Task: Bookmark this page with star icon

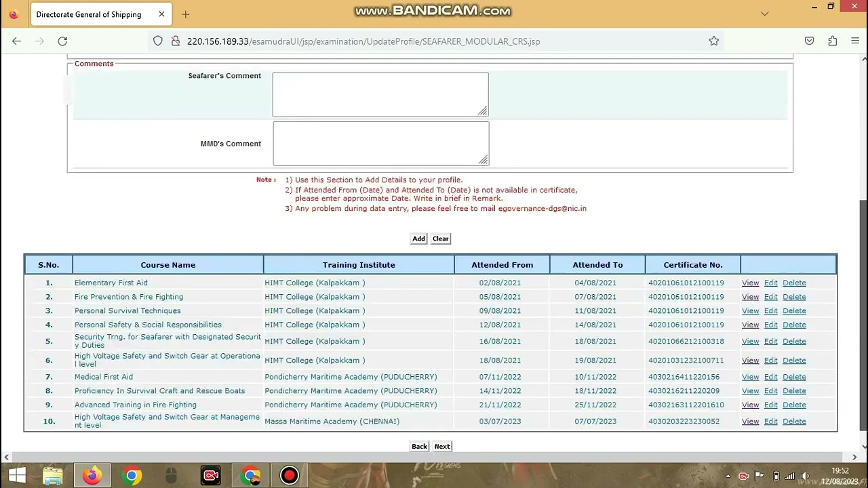Action: [x=714, y=41]
